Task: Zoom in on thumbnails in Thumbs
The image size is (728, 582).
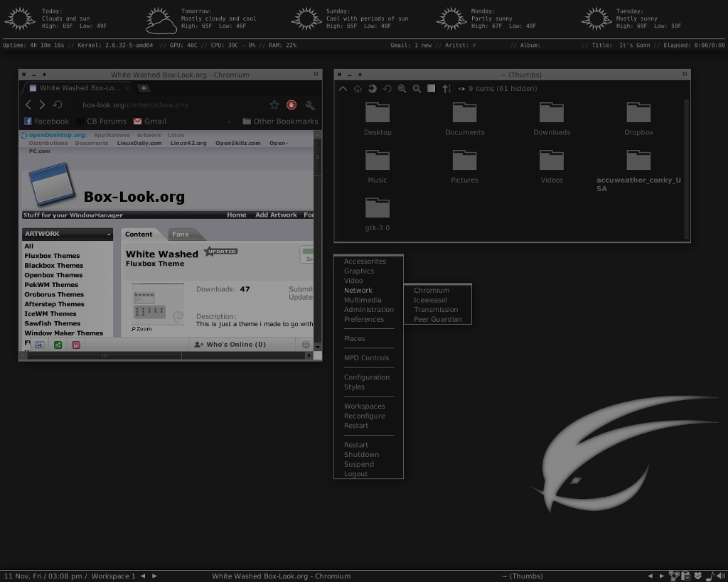Action: point(402,89)
